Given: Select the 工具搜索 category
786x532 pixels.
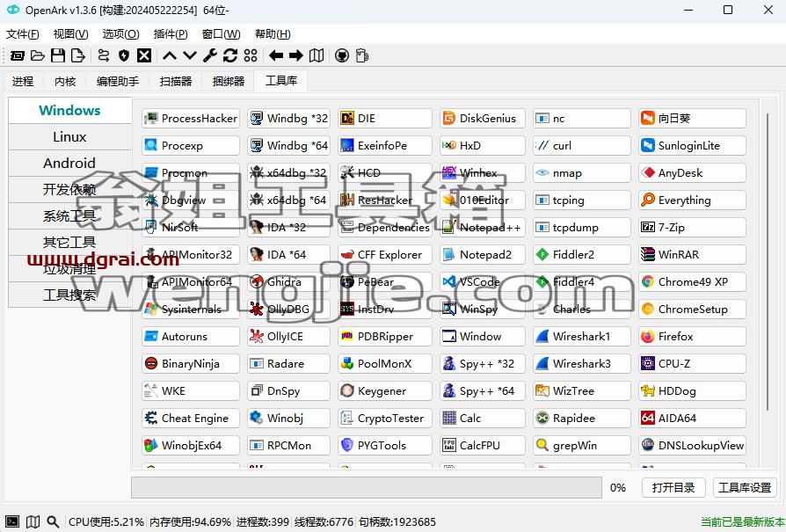Looking at the screenshot, I should pos(69,295).
